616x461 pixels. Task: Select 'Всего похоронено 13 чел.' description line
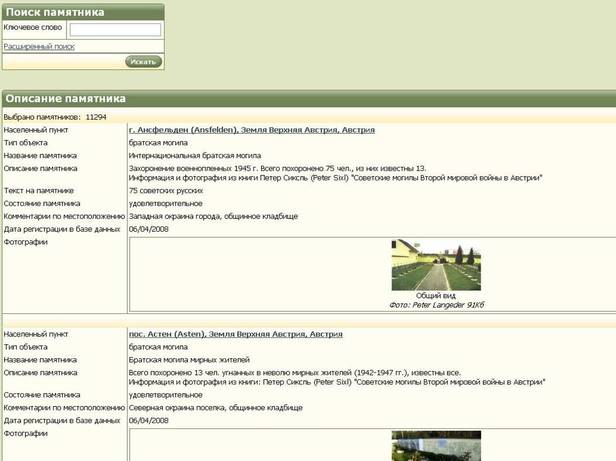(x=295, y=372)
